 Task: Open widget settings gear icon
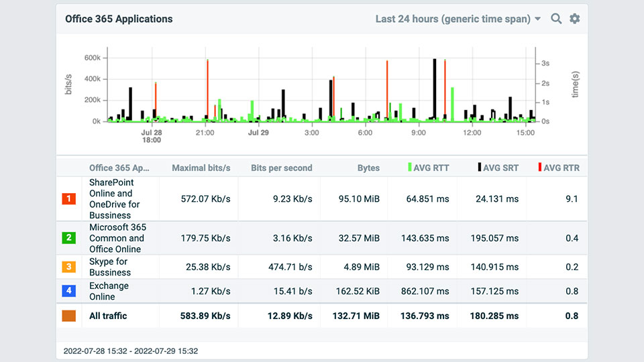tap(575, 19)
